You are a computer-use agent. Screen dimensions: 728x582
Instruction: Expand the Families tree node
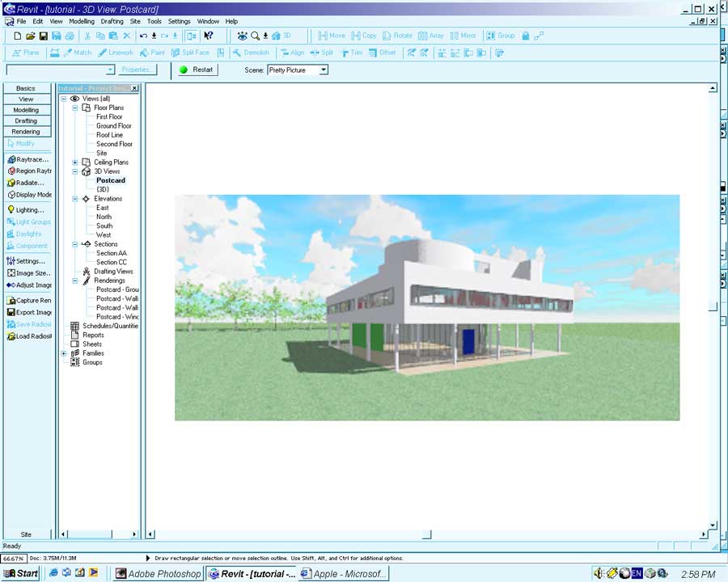(64, 353)
